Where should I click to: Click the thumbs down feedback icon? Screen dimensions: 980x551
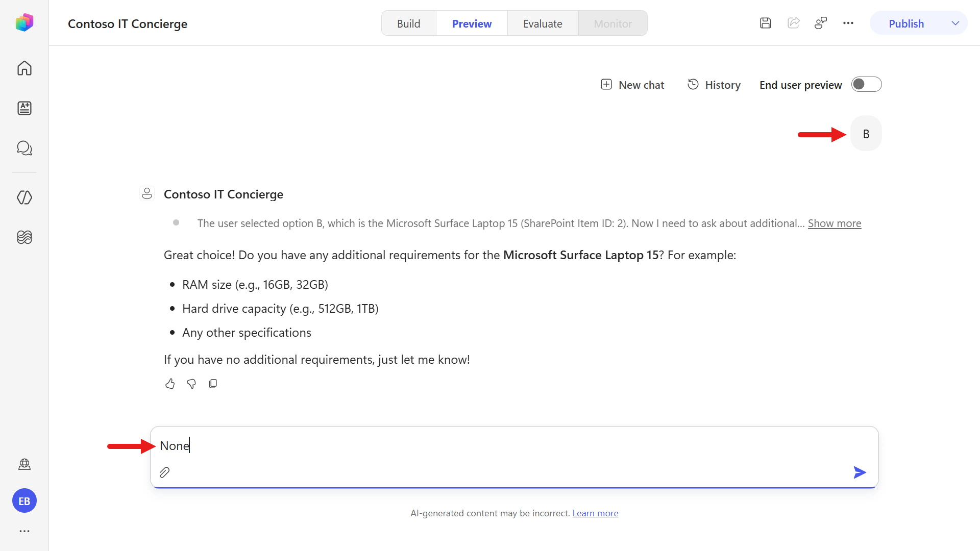[x=191, y=384]
